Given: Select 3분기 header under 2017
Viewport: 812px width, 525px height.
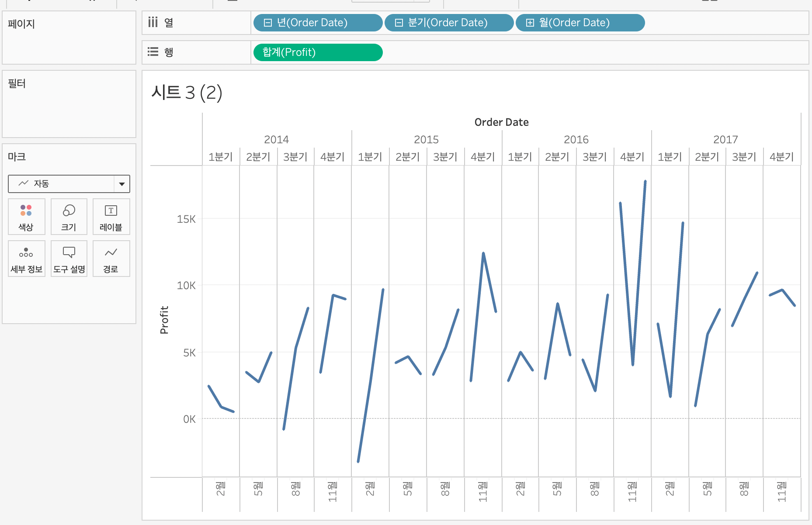Looking at the screenshot, I should point(744,157).
